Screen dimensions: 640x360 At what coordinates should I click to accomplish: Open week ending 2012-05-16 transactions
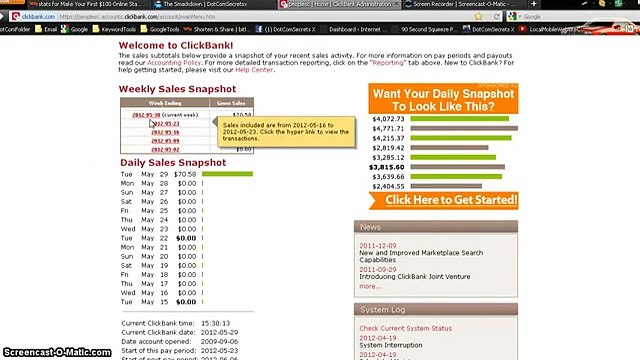[x=165, y=132]
